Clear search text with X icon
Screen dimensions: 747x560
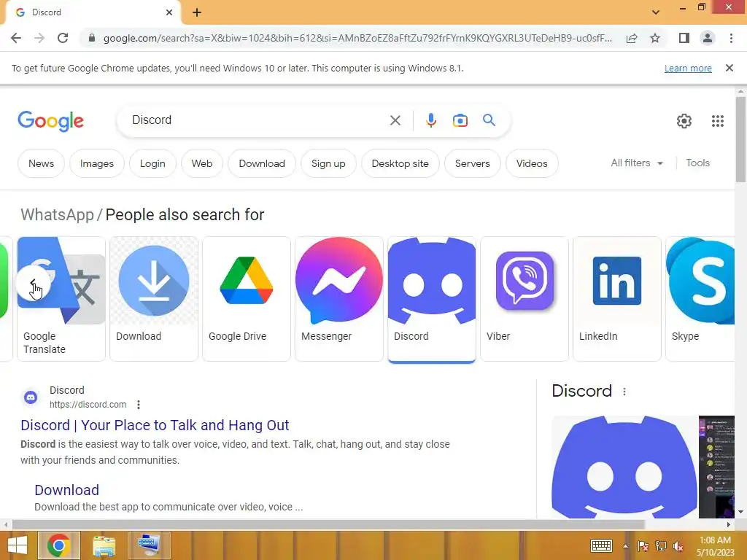coord(395,120)
